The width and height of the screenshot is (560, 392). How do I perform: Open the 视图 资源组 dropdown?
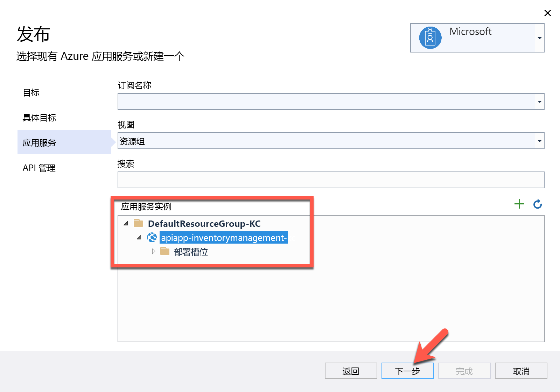539,141
